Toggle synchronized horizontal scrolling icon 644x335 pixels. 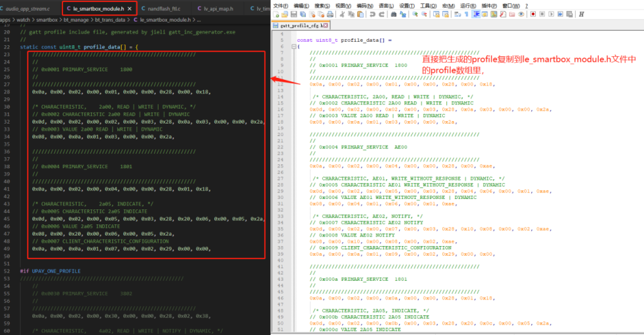(445, 14)
